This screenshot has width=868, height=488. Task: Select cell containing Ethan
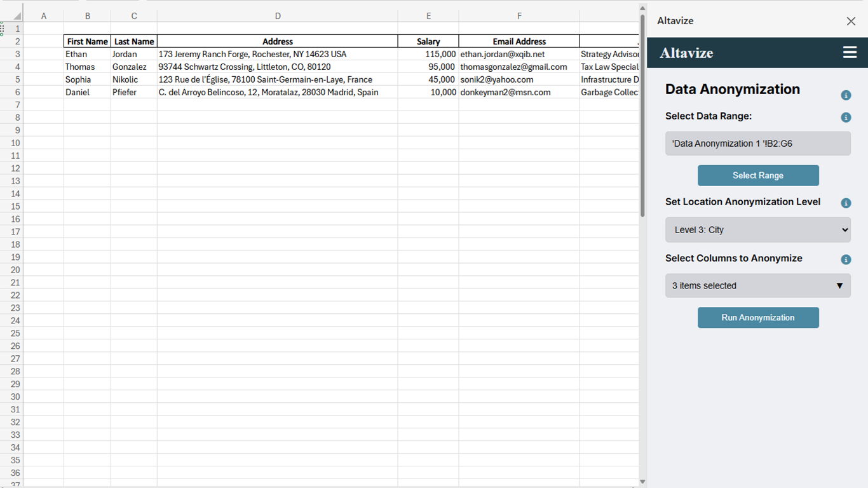point(87,54)
